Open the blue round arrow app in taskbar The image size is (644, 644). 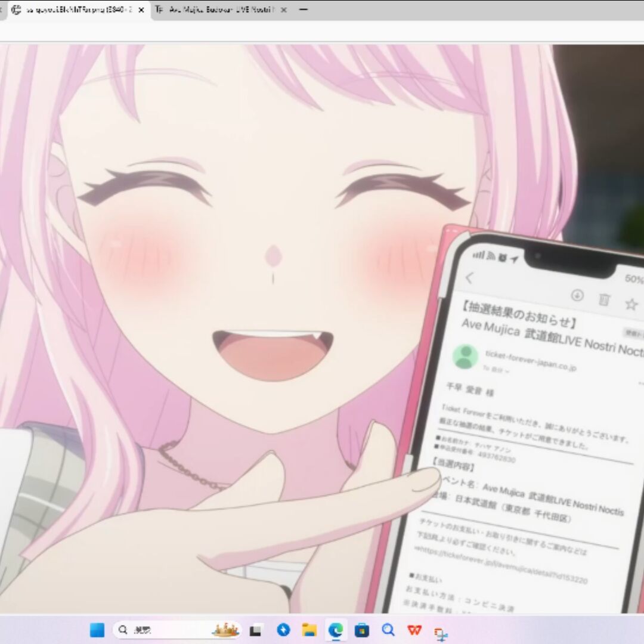coord(283,630)
